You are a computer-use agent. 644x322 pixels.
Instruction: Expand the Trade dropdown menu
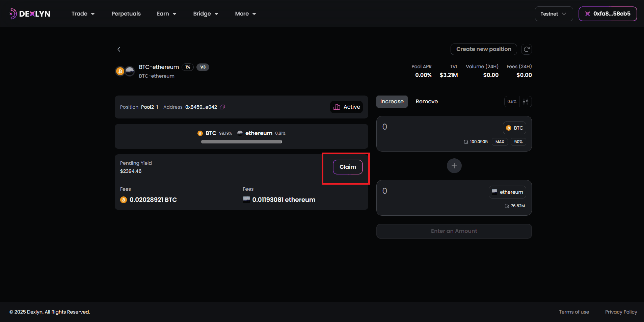(83, 14)
